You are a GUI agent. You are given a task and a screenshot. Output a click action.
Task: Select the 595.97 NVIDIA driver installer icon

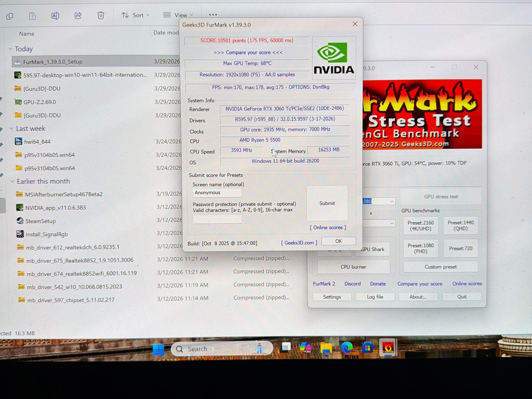pos(18,75)
